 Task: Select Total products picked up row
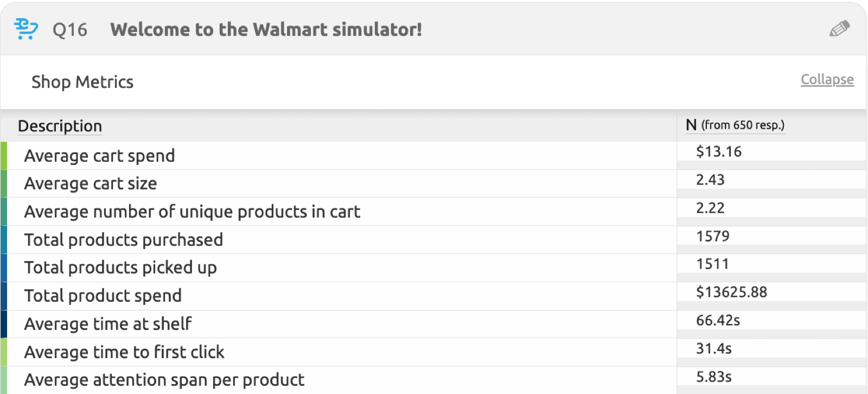[120, 268]
